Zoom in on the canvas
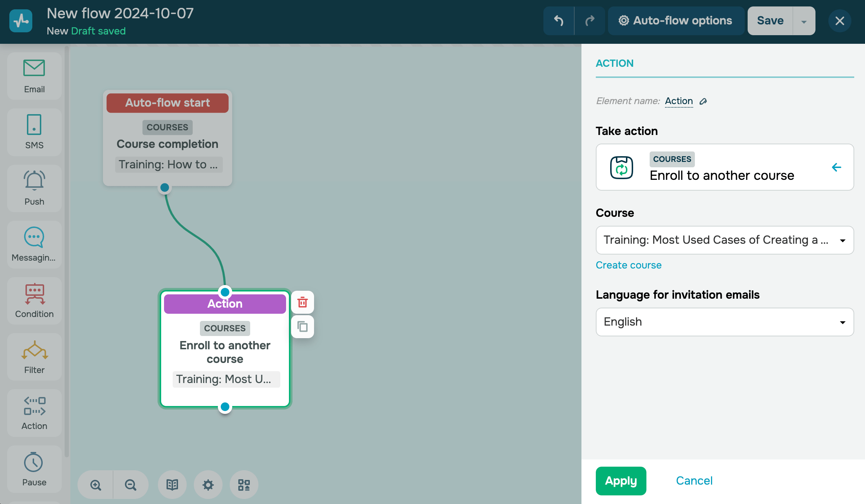 pyautogui.click(x=95, y=485)
